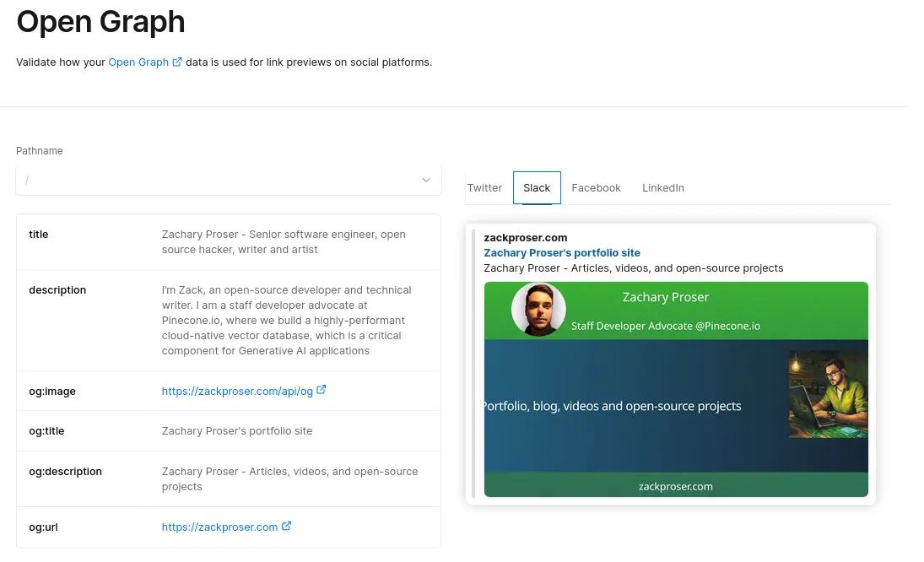Open the https://zackproser.com/api/og link

[237, 390]
